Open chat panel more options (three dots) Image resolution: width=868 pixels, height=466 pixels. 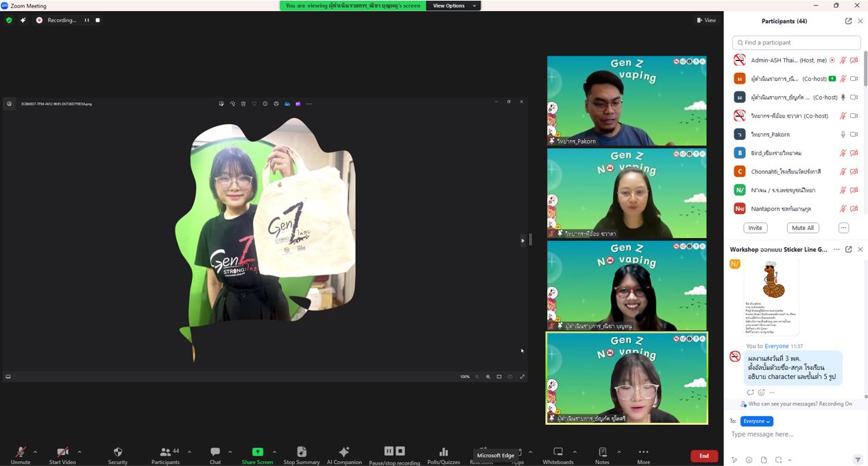[x=836, y=250]
